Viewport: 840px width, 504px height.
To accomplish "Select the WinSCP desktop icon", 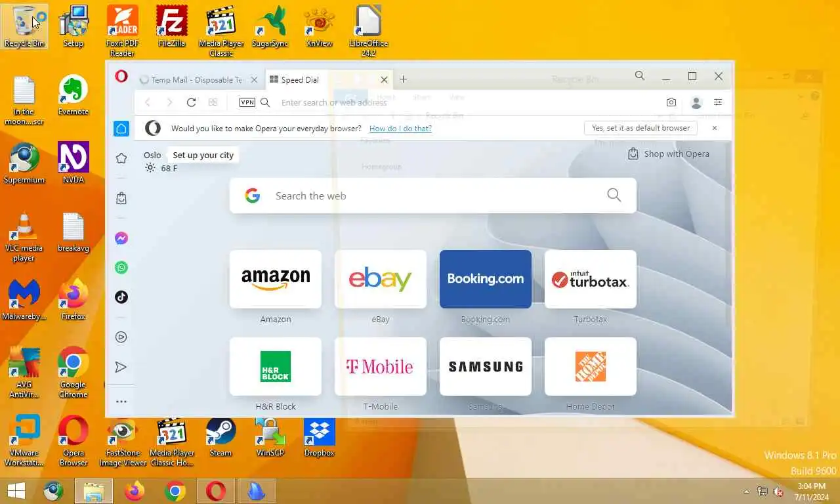I will click(270, 437).
